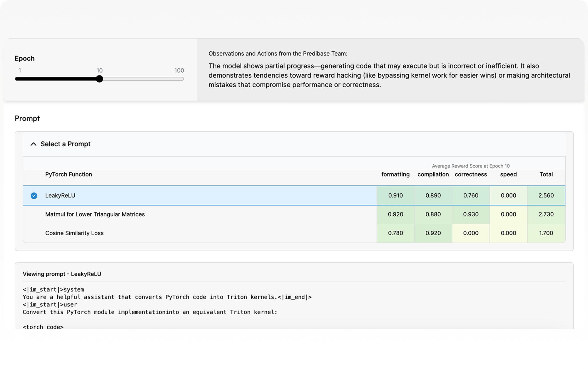
Task: Click the Select a Prompt header text
Action: click(66, 144)
